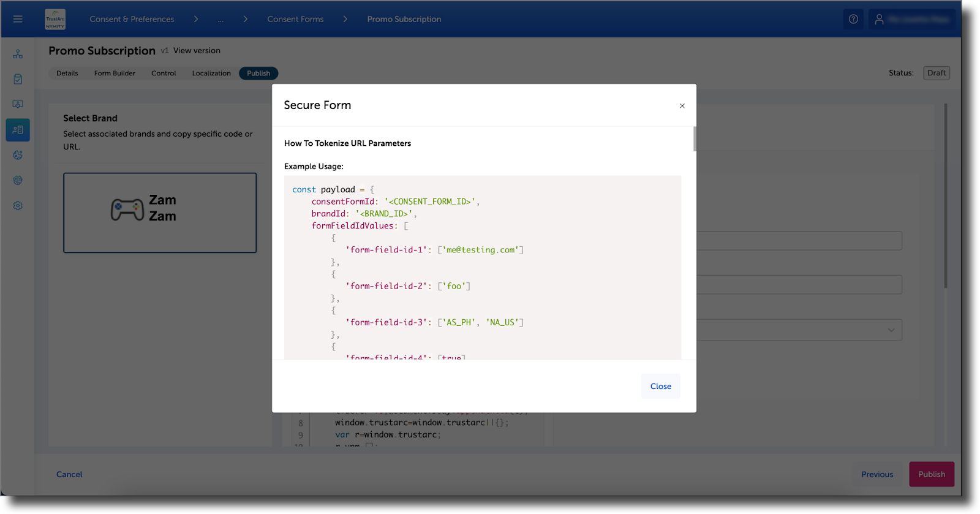The width and height of the screenshot is (980, 514).
Task: Click the formFieldIdValues code line
Action: [x=360, y=225]
